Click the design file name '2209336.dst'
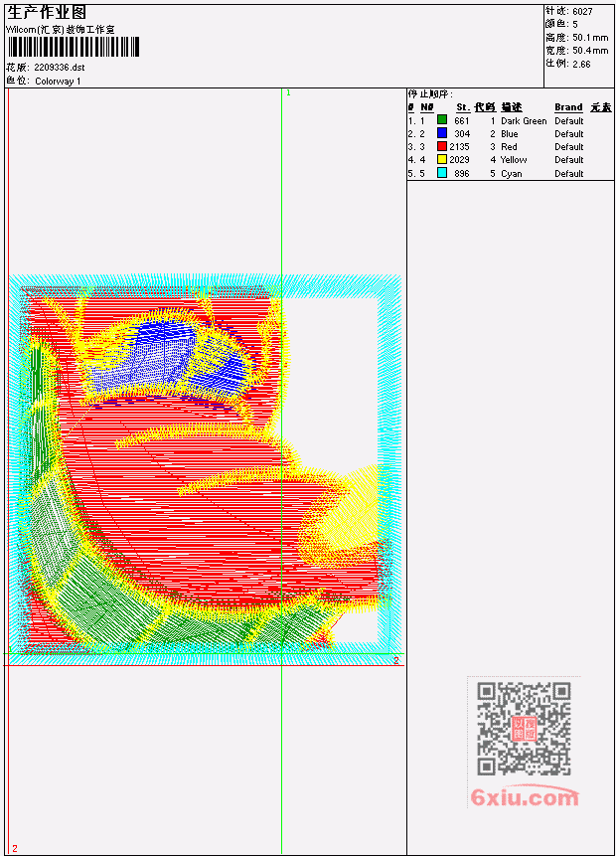The height and width of the screenshot is (856, 616). point(59,68)
